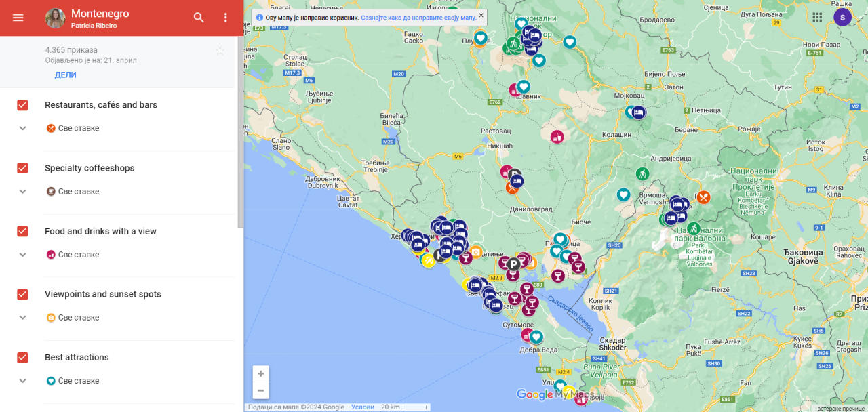Click the 'Објављено је на: 21. април' date
This screenshot has height=412, width=868.
[x=91, y=60]
